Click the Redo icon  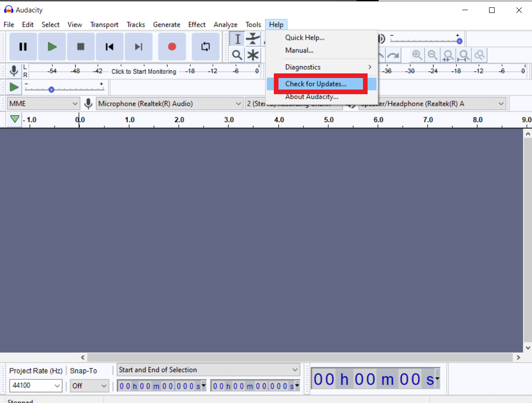tap(393, 55)
